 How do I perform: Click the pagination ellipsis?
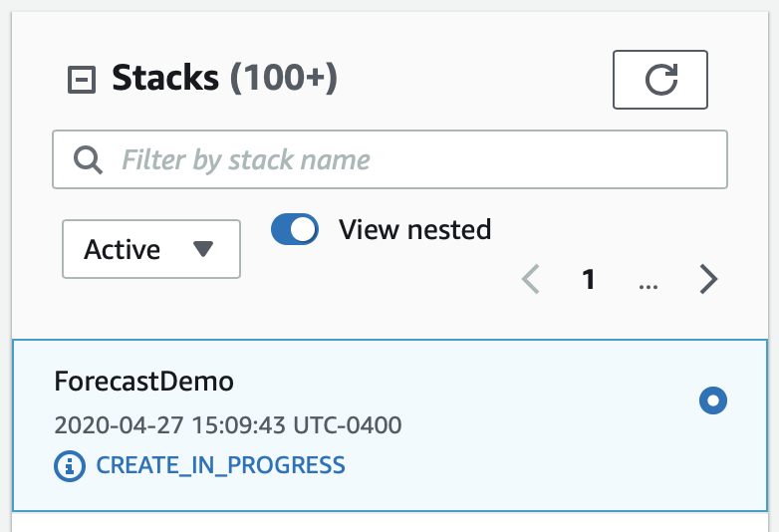pos(649,286)
